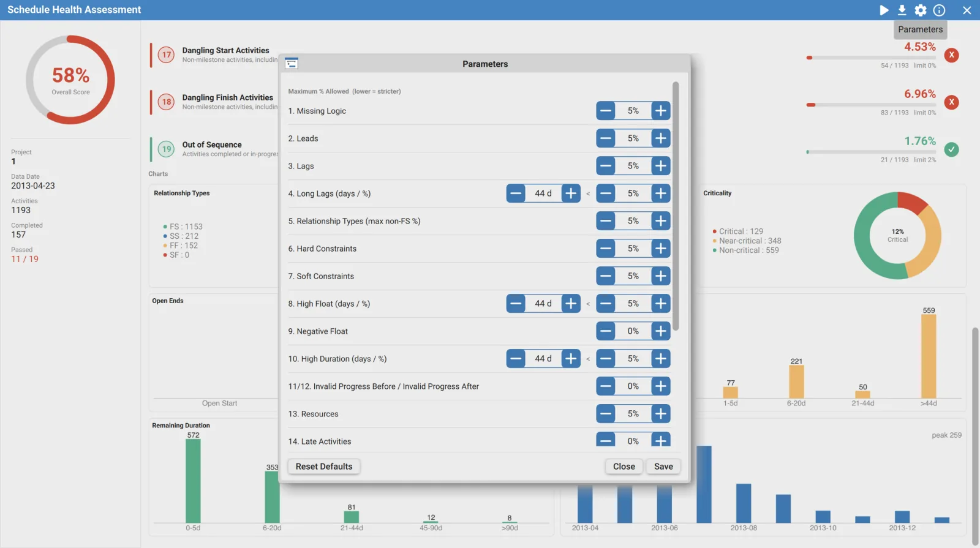The image size is (980, 548).
Task: Run the schedule assessment play icon
Action: pyautogui.click(x=884, y=10)
